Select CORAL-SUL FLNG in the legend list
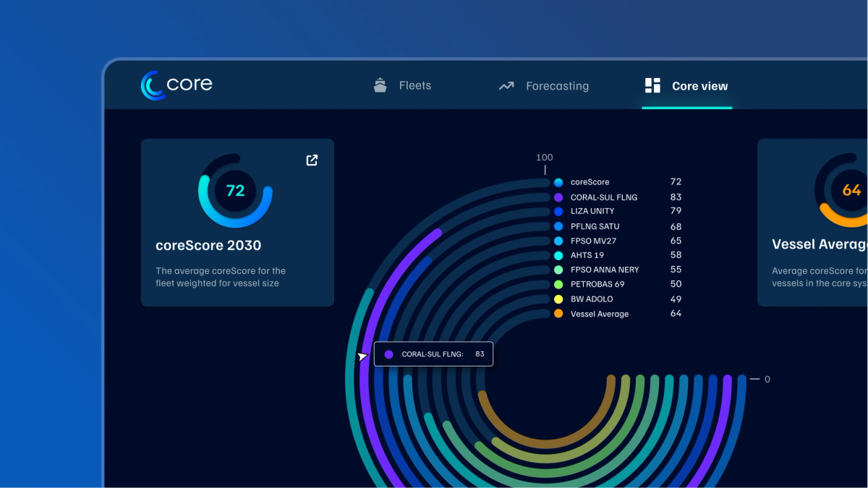This screenshot has height=488, width=868. tap(604, 197)
